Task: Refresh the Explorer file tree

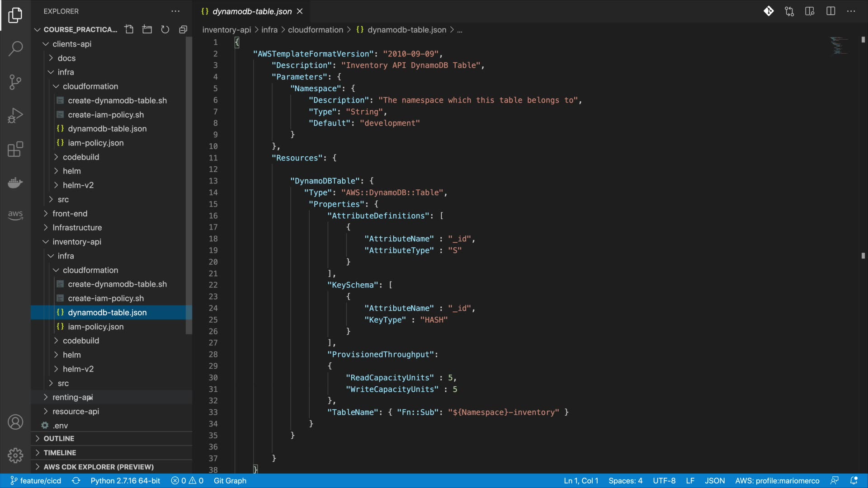Action: [x=165, y=29]
